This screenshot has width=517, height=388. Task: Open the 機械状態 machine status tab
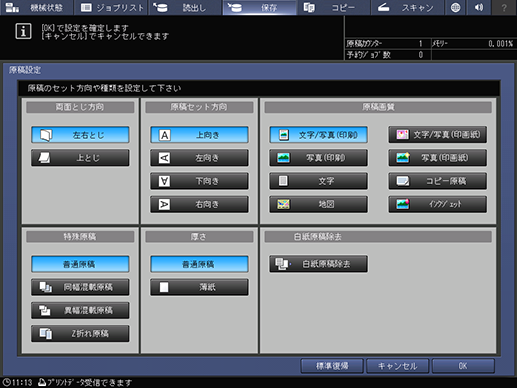(36, 7)
